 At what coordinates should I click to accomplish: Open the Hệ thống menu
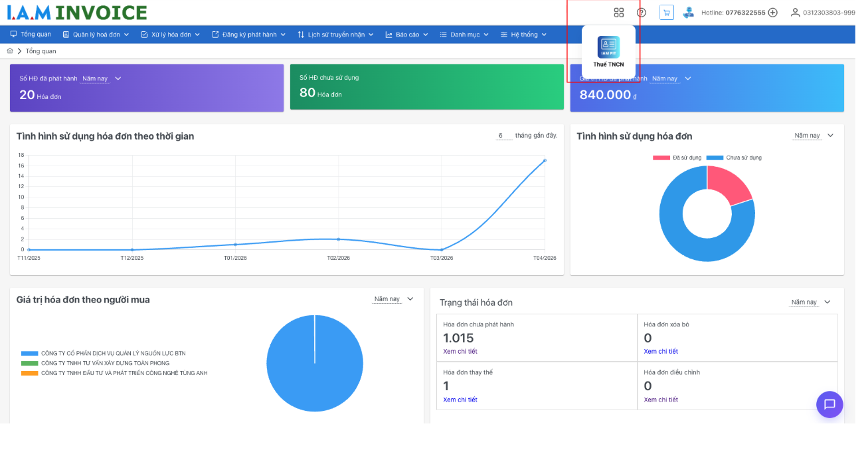tap(523, 35)
